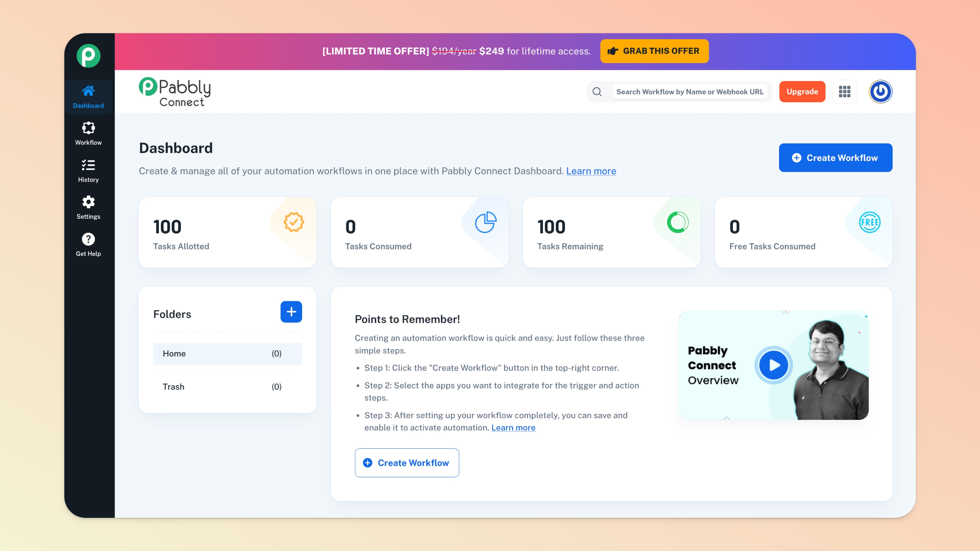980x551 pixels.
Task: Select the Home folder
Action: (227, 354)
